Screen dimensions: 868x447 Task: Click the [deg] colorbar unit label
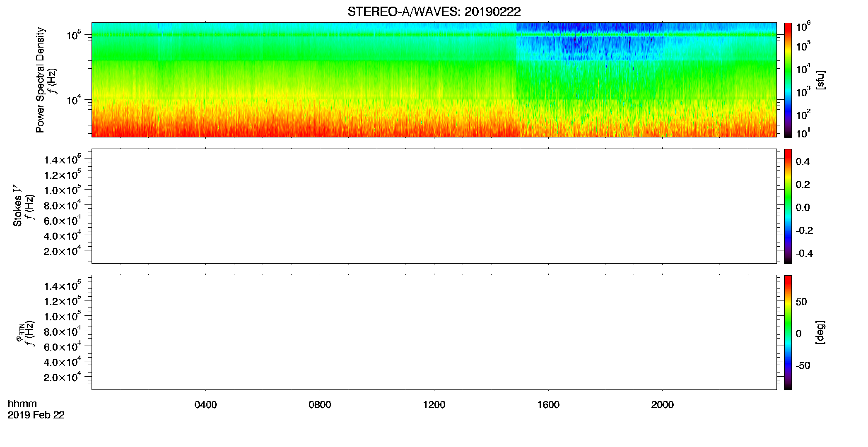point(820,332)
